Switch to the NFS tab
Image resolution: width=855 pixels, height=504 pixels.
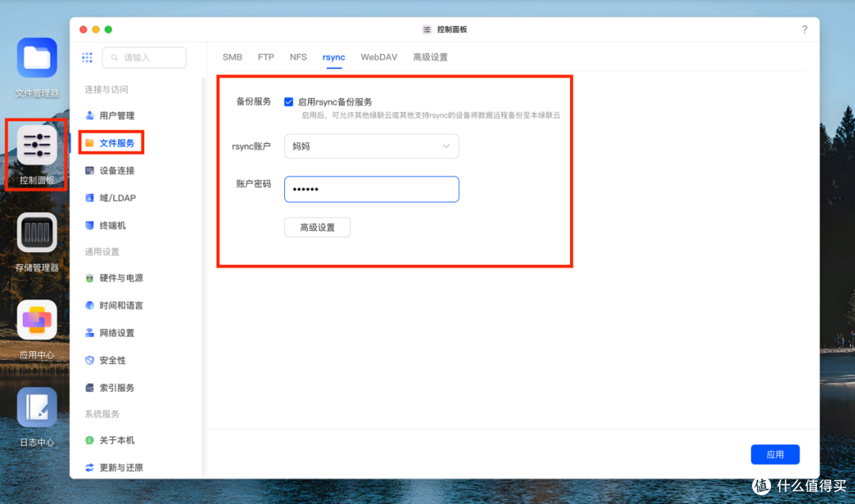pyautogui.click(x=298, y=57)
